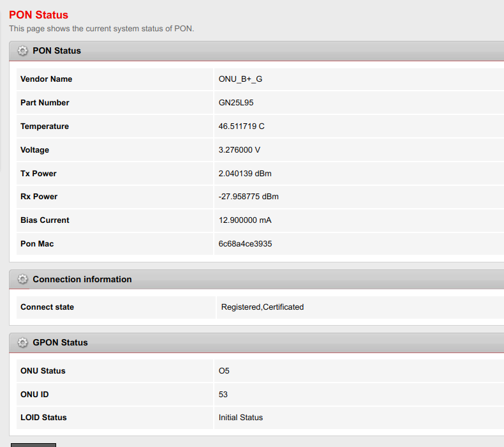Click the red PON Status page title

tap(38, 15)
